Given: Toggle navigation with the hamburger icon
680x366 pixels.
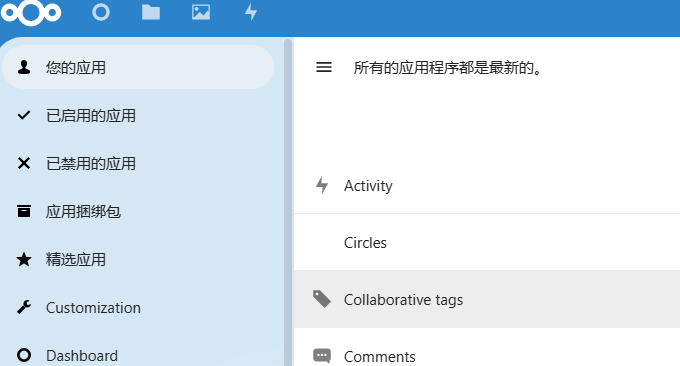Looking at the screenshot, I should 324,67.
